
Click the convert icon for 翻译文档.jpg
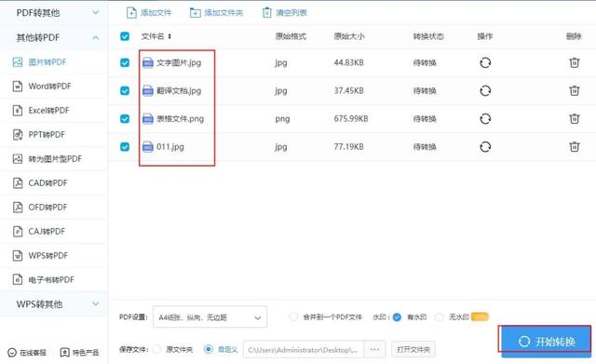tap(485, 90)
